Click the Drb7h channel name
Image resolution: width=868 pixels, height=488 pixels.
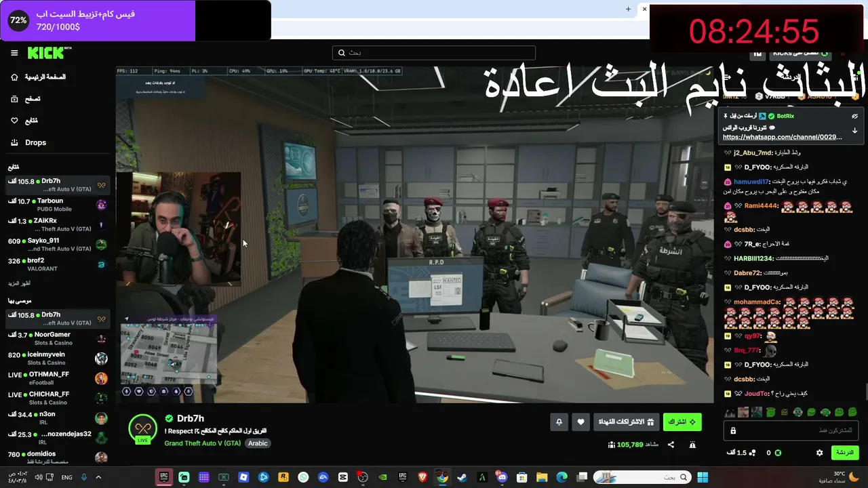tap(190, 418)
